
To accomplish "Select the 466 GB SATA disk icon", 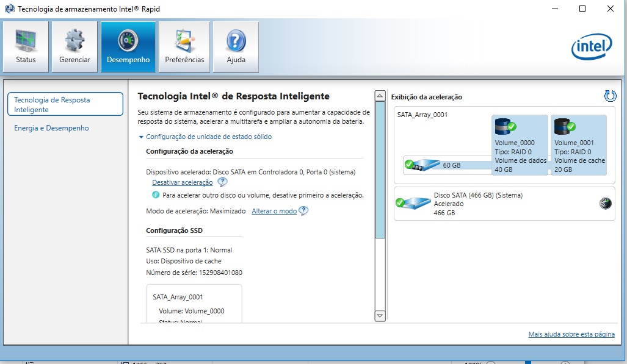I will point(412,203).
